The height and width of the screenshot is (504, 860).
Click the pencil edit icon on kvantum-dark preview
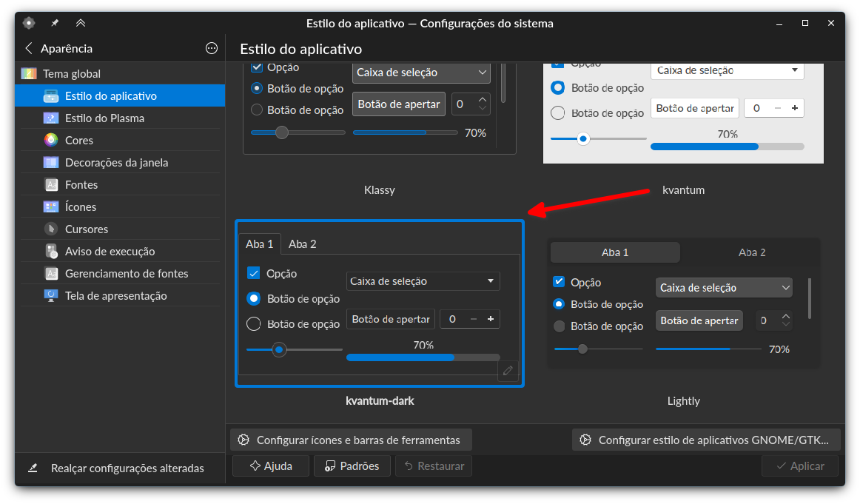pos(508,371)
